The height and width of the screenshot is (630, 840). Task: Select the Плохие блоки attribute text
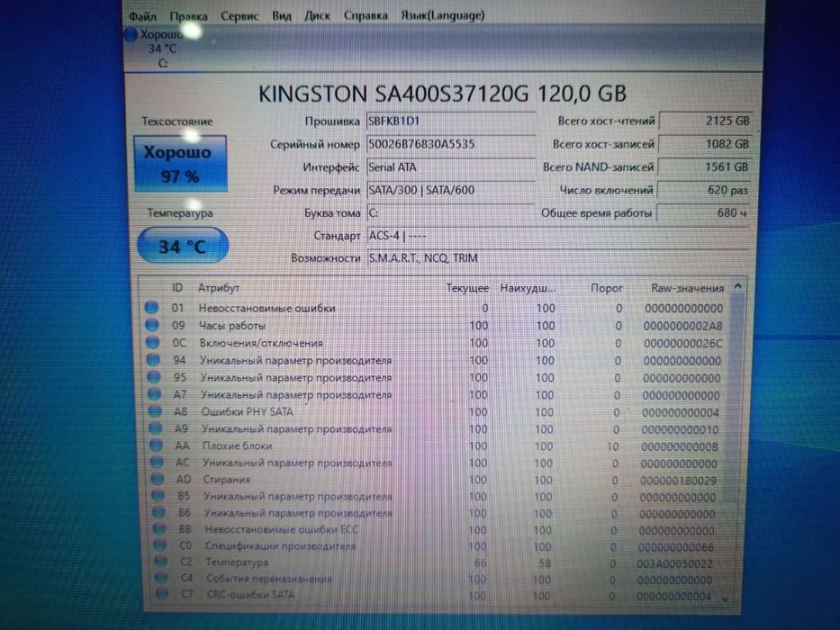pyautogui.click(x=238, y=445)
